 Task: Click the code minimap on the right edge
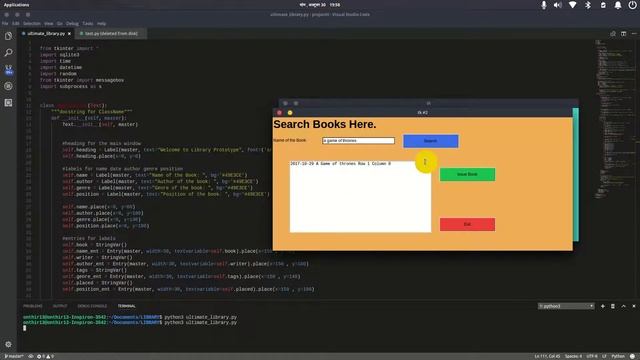[614, 118]
